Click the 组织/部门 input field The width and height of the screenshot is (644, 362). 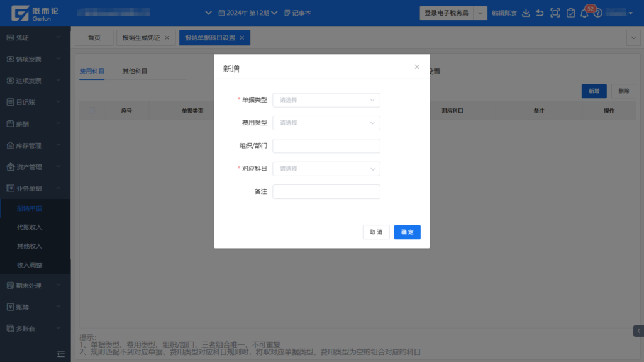(x=326, y=146)
